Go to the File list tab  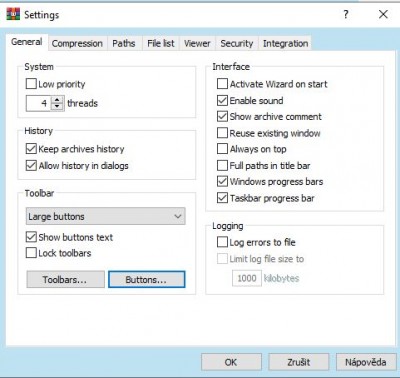(x=161, y=43)
